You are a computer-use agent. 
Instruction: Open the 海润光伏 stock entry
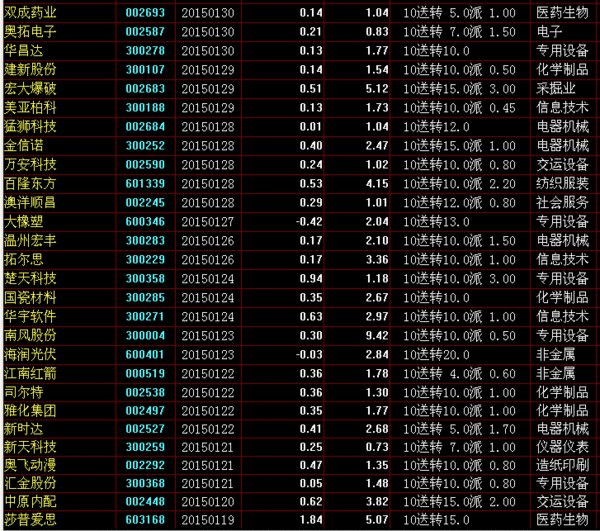pyautogui.click(x=31, y=354)
